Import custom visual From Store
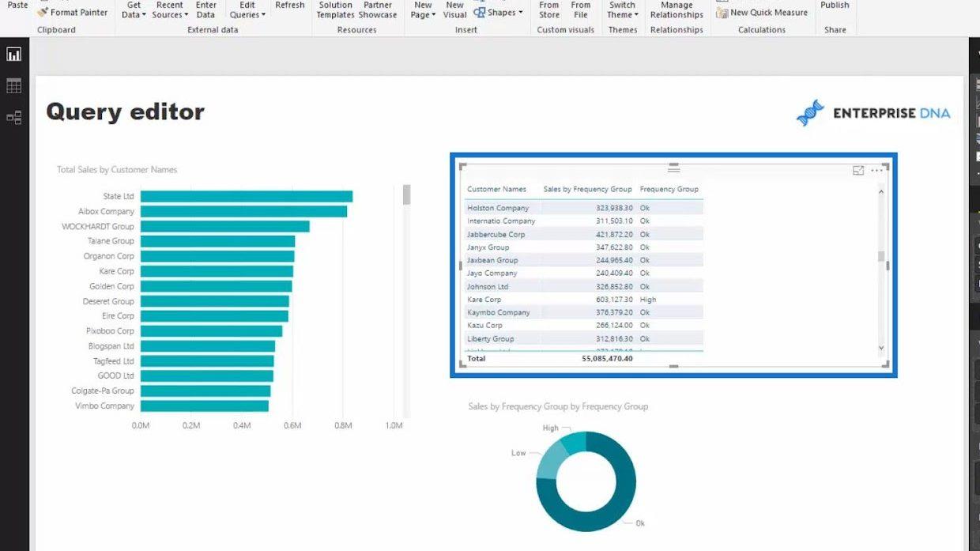 pyautogui.click(x=549, y=9)
